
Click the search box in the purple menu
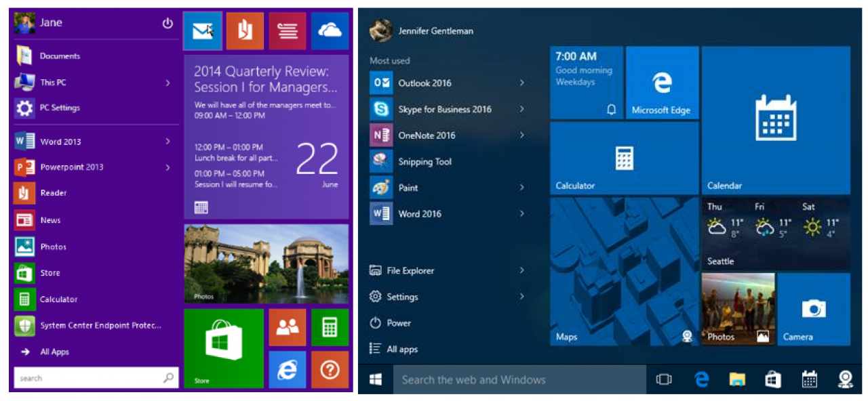[x=96, y=378]
